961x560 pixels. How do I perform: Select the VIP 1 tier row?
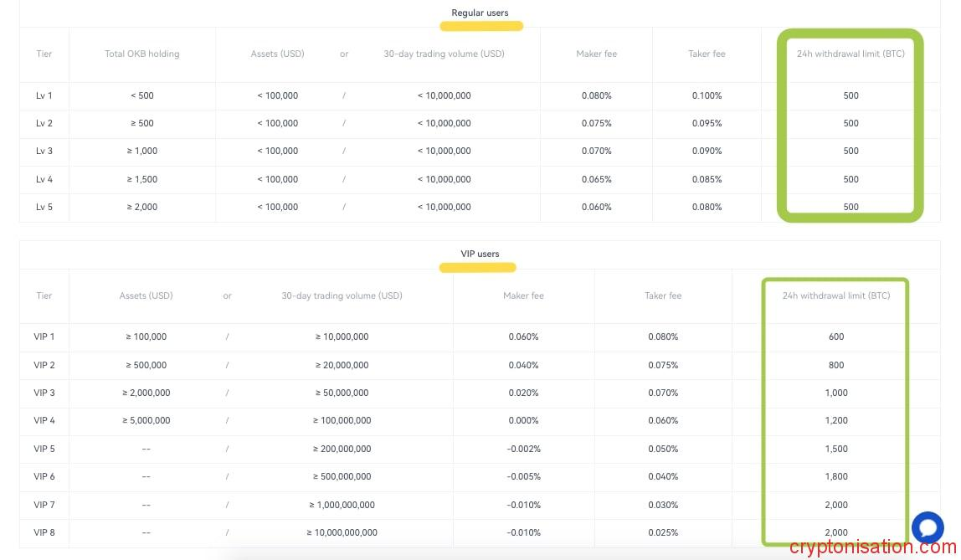coord(44,337)
